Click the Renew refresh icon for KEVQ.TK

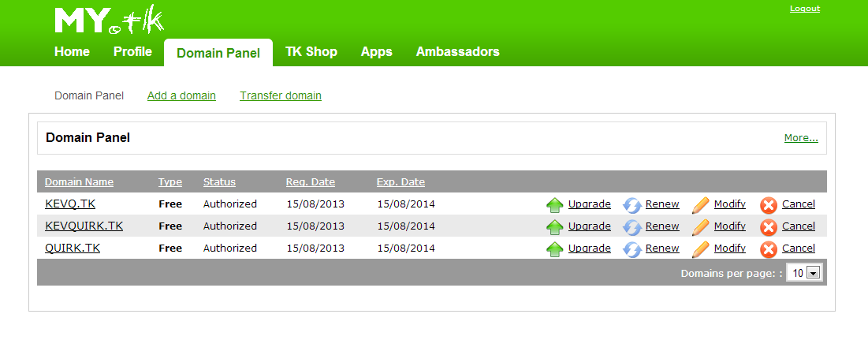[x=632, y=205]
